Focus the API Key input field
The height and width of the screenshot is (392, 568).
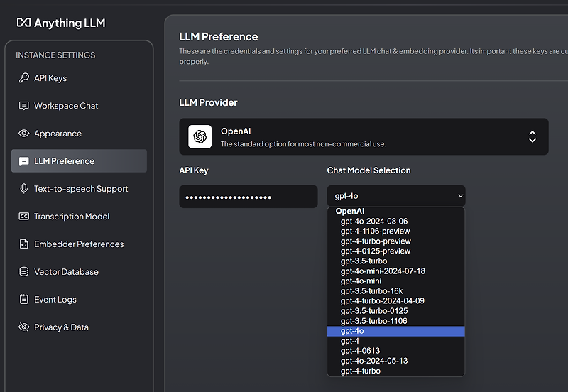(x=248, y=197)
